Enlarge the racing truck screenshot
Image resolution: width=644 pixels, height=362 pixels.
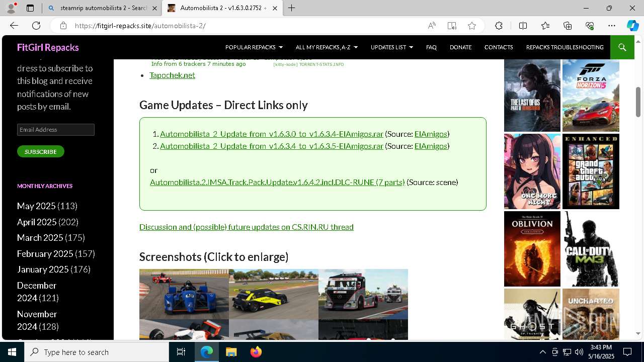tap(363, 294)
